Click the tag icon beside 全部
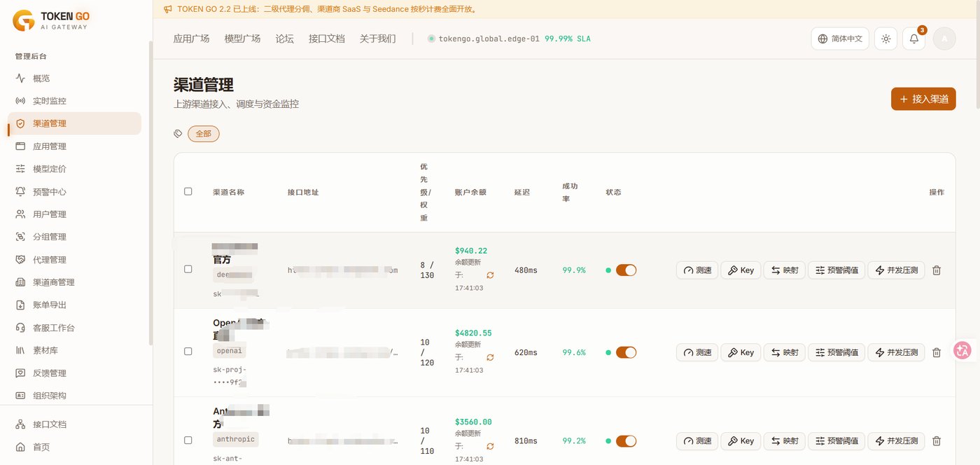 point(178,133)
